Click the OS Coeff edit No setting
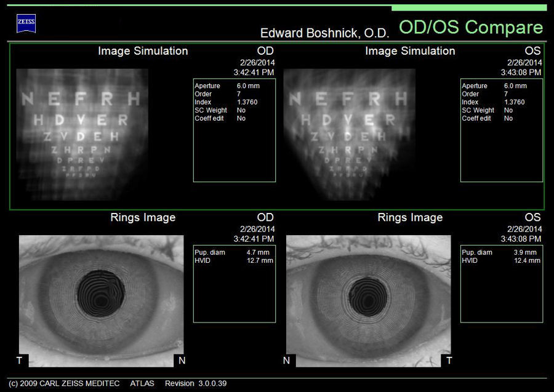Image resolution: width=554 pixels, height=392 pixels. [508, 118]
